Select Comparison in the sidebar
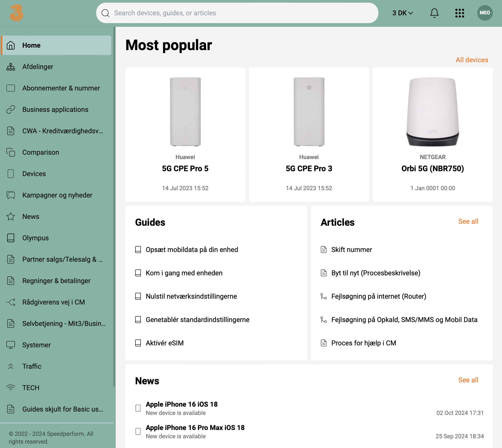Image resolution: width=502 pixels, height=448 pixels. tap(41, 152)
